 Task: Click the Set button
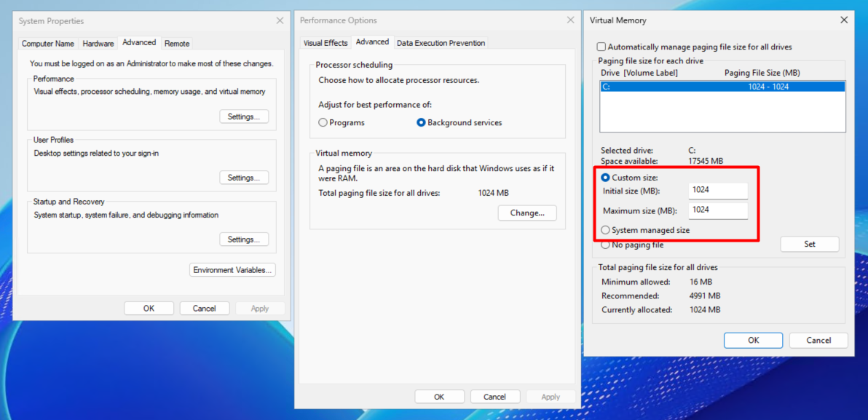point(809,244)
